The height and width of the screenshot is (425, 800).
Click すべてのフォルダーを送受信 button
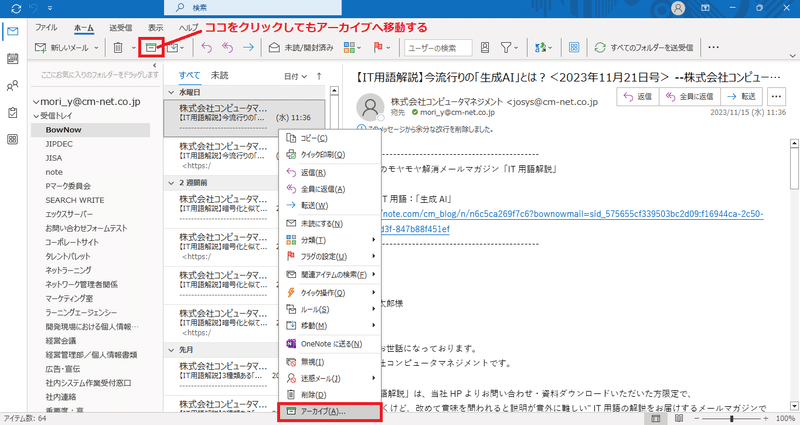(644, 47)
